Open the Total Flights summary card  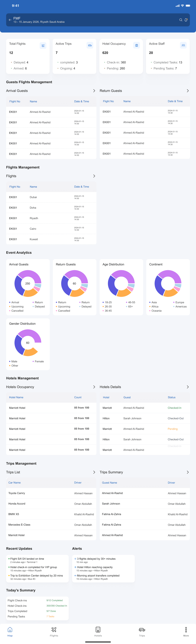(28, 56)
